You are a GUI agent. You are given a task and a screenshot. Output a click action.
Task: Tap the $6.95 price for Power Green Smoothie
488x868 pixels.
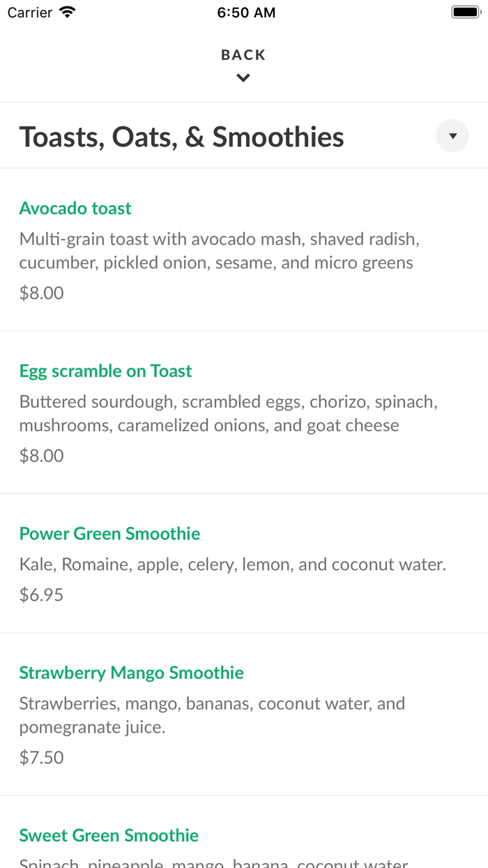tap(40, 594)
